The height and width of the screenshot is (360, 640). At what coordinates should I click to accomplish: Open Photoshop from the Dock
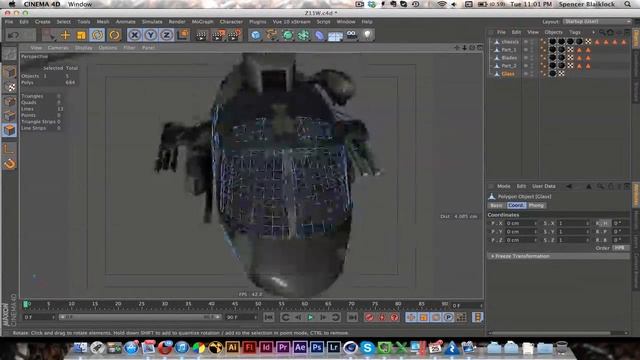(x=317, y=347)
